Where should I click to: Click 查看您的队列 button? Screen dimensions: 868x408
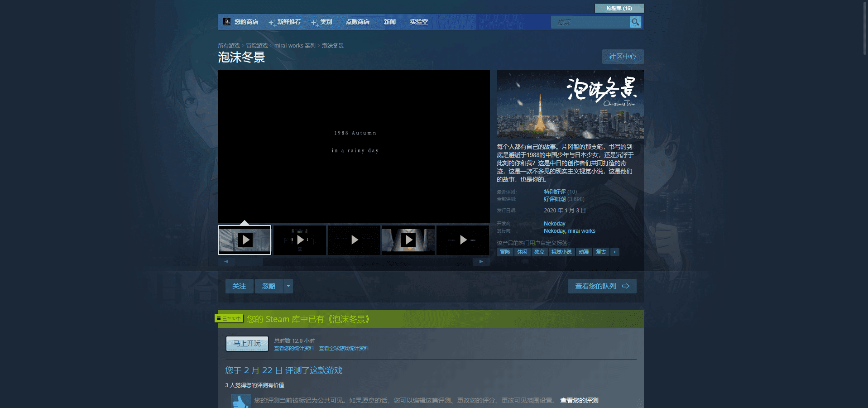coord(602,286)
